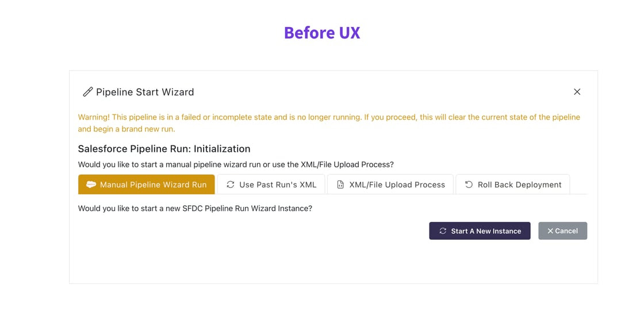Click the orange failed-state warning message

tap(329, 123)
